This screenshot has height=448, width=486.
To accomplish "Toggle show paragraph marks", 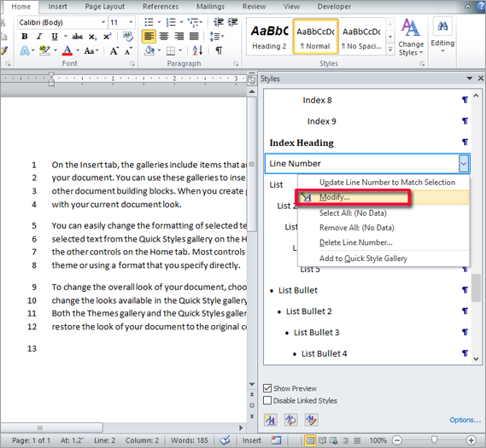I will click(x=219, y=50).
